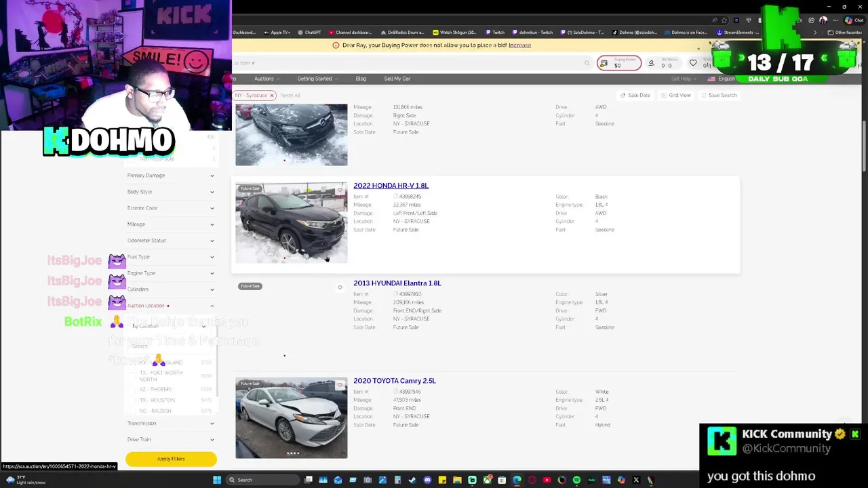
Task: Open the Bid Status gavel icon
Action: tap(651, 63)
